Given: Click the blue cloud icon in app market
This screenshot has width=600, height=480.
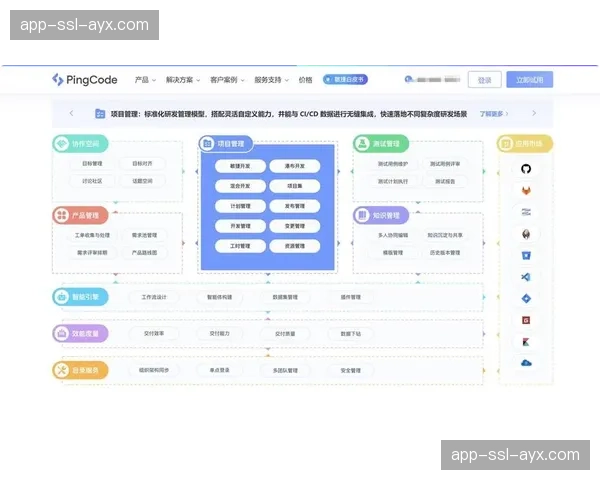Looking at the screenshot, I should (526, 363).
